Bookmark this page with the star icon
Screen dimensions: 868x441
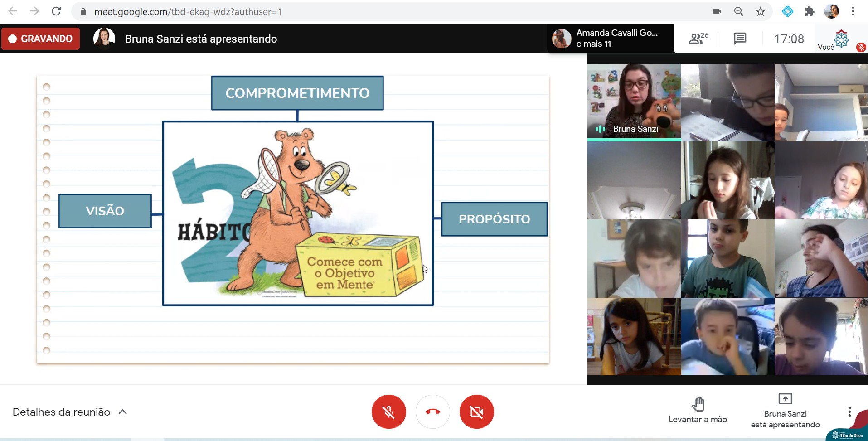point(761,11)
